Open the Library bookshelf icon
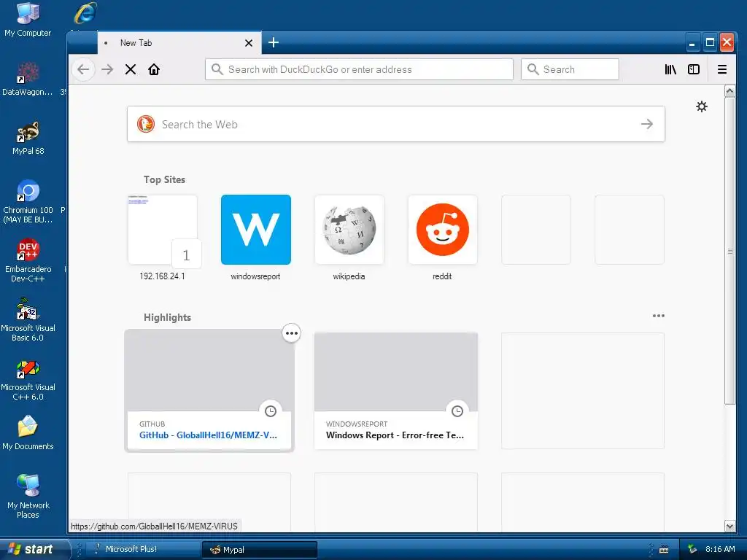Viewport: 747px width, 560px height. (670, 69)
